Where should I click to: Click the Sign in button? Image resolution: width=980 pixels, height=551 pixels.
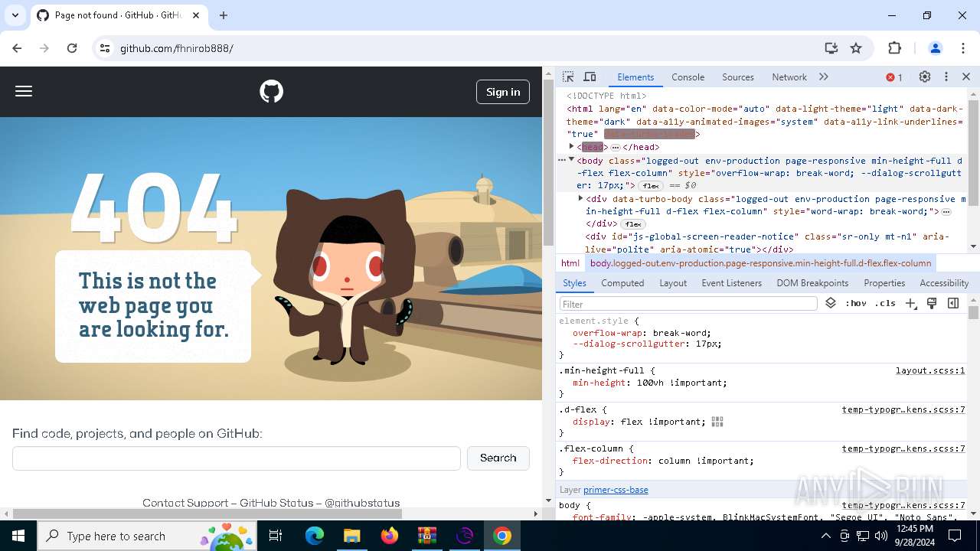pos(503,92)
